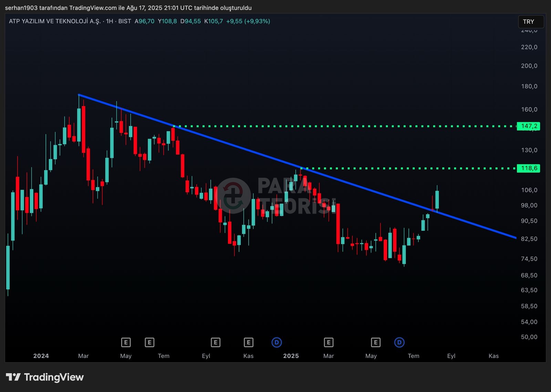Click the TradingView.com text in header caption

(x=93, y=8)
